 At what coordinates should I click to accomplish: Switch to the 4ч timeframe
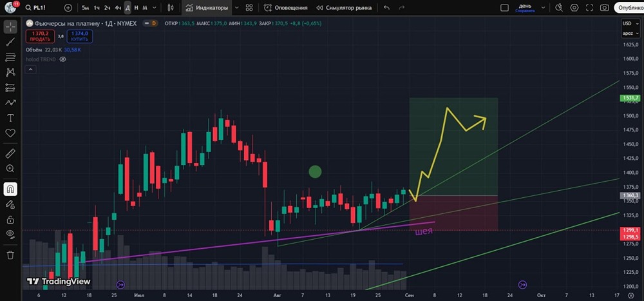(x=118, y=8)
